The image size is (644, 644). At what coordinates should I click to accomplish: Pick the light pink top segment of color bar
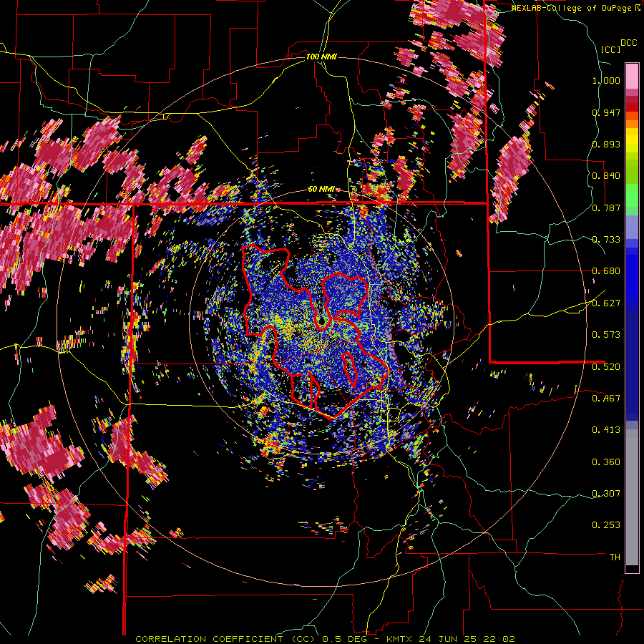pyautogui.click(x=632, y=76)
